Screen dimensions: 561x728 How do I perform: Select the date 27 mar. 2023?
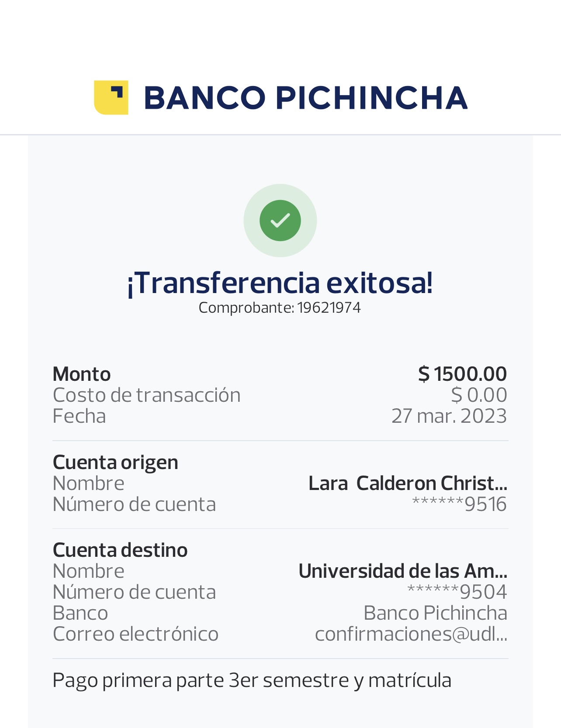click(x=449, y=416)
